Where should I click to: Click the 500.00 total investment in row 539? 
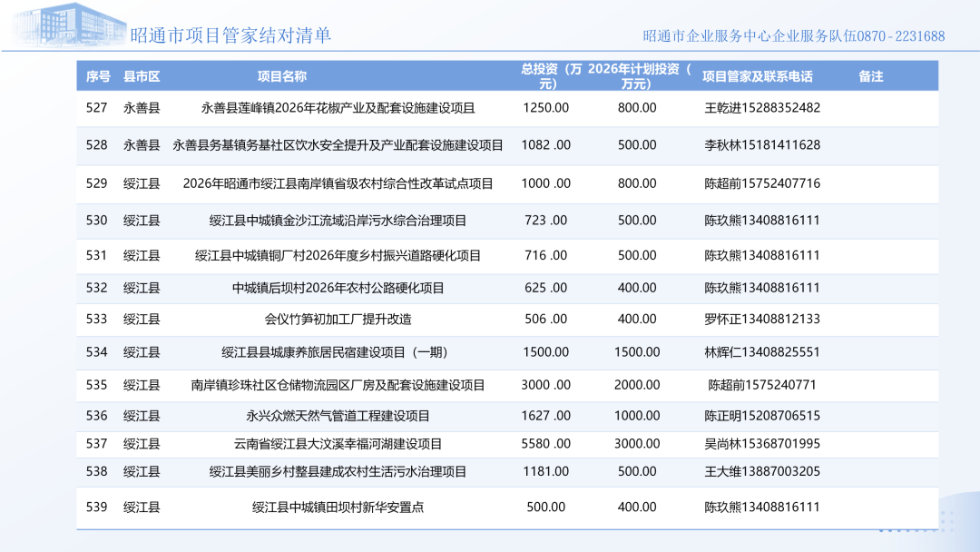pos(546,508)
